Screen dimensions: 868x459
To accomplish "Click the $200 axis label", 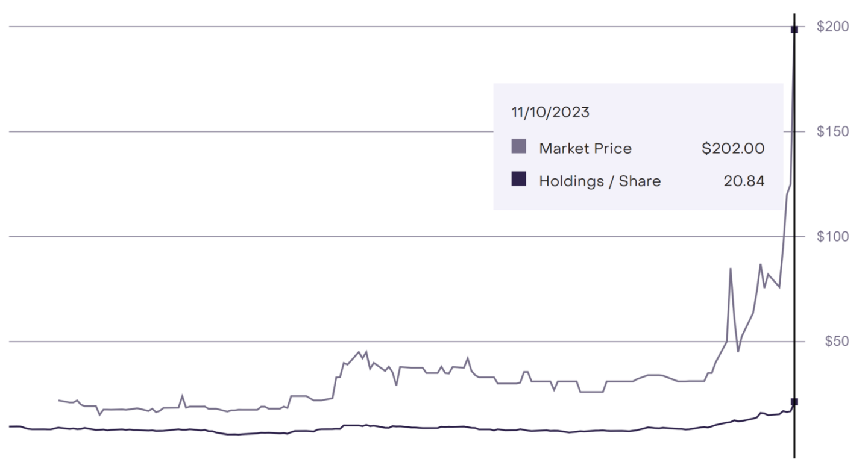I will click(x=832, y=27).
